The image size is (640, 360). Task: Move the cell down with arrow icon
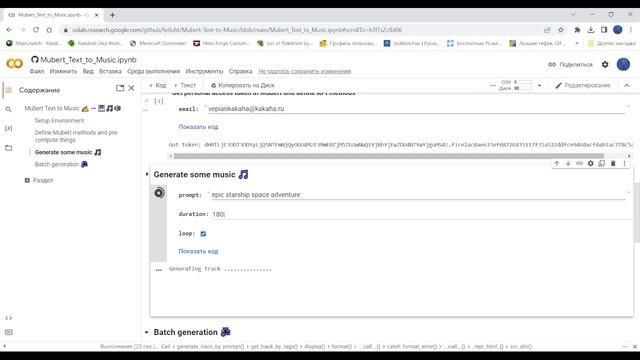click(568, 163)
